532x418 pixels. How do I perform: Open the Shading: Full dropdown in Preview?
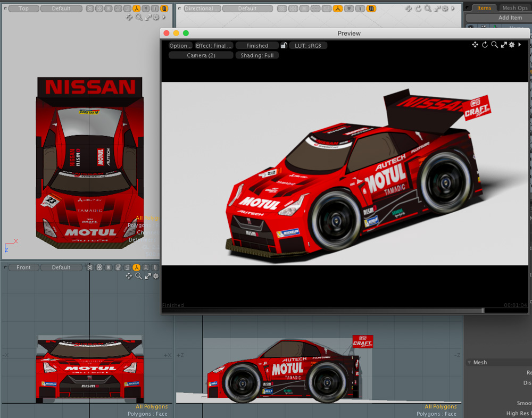pyautogui.click(x=257, y=55)
